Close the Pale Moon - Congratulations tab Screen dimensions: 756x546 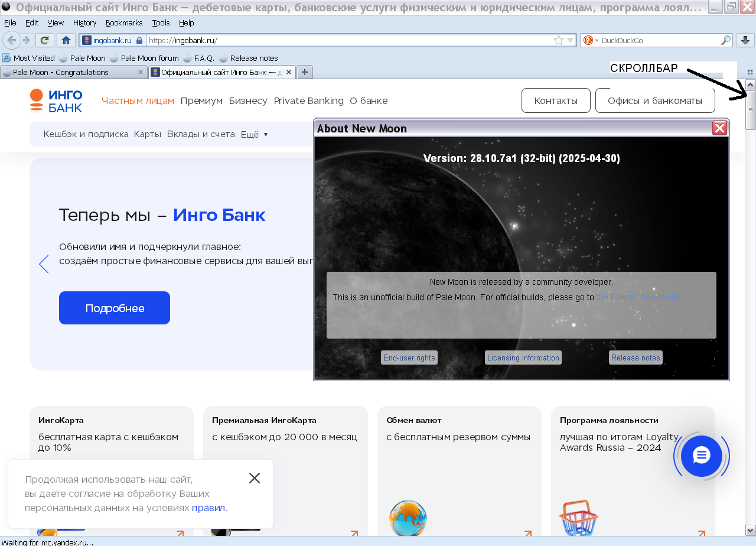pyautogui.click(x=141, y=72)
